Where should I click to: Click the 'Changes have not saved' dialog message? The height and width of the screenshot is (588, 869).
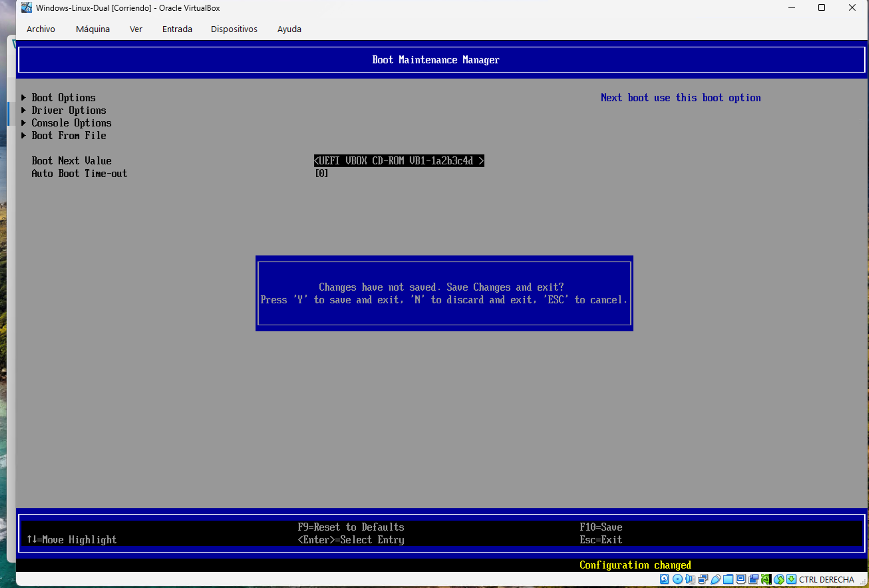(x=441, y=287)
